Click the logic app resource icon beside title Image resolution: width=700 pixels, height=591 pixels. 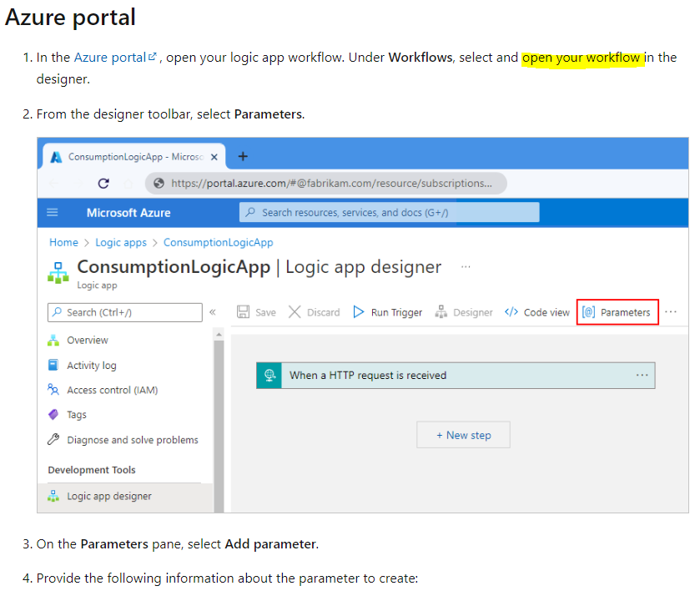click(58, 272)
